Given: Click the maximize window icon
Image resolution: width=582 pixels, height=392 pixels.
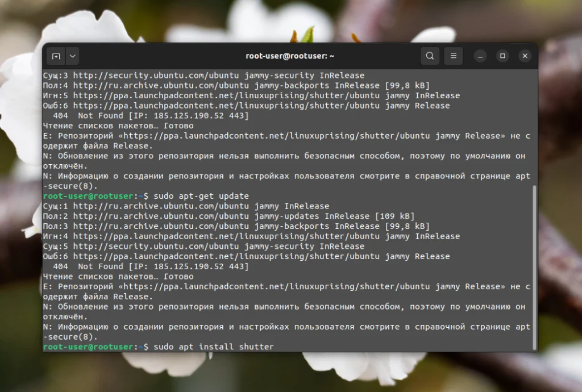Looking at the screenshot, I should point(502,56).
